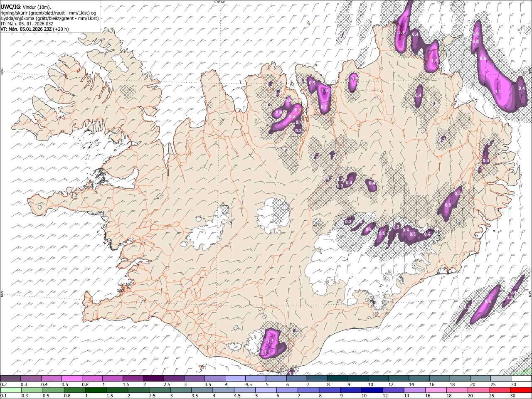
Task: Click the '1.1' value in offshore northeast snow band
Action: click(498, 92)
